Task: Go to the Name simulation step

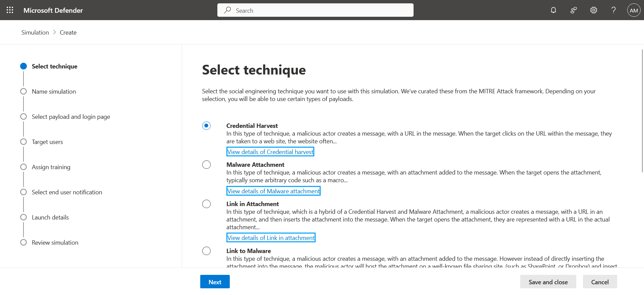Action: (x=54, y=91)
